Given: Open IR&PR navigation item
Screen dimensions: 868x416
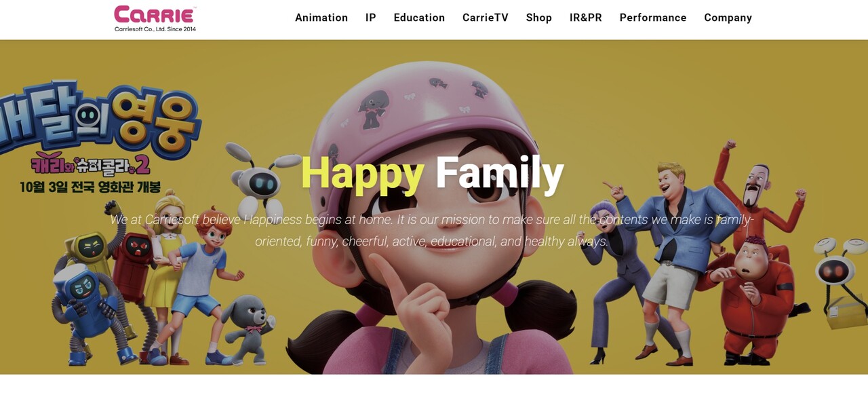Looking at the screenshot, I should [x=586, y=18].
